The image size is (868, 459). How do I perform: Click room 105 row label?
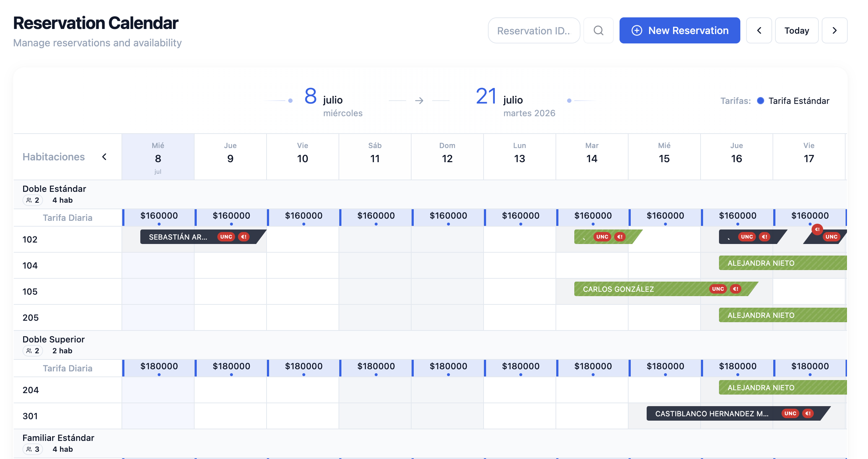(x=30, y=291)
